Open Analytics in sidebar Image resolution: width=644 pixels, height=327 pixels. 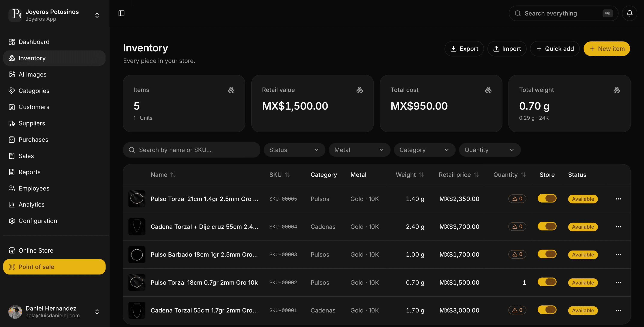[54, 204]
